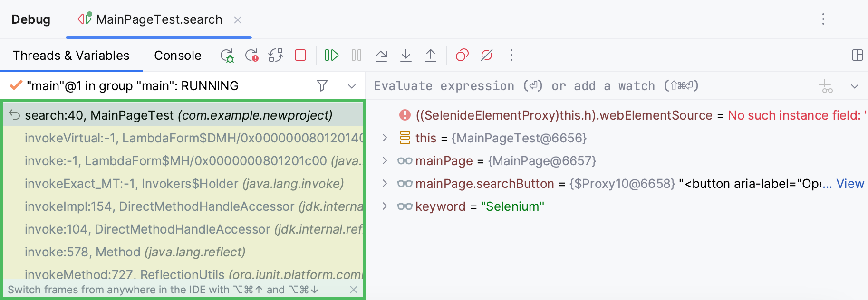Click watch glasses icon for mainPage.searchButton
The width and height of the screenshot is (868, 300).
pyautogui.click(x=405, y=184)
